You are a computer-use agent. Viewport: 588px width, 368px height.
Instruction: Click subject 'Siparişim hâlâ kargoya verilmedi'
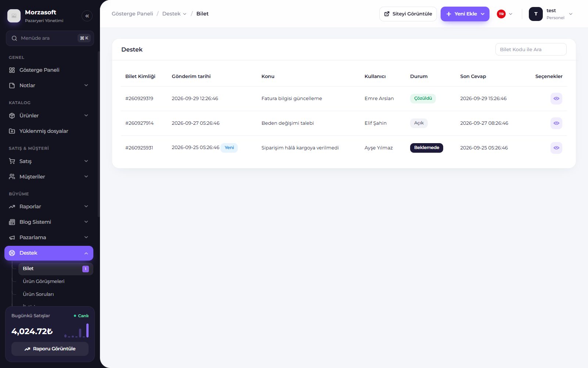(300, 148)
